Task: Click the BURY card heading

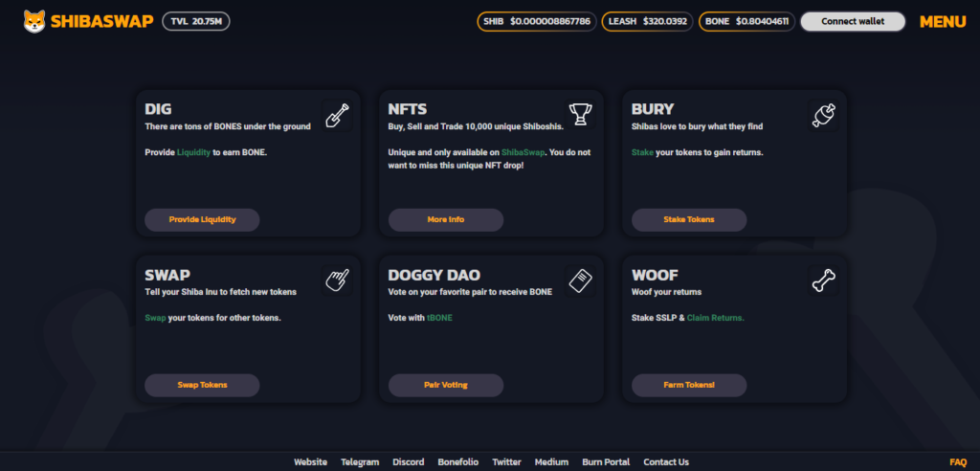Action: coord(653,109)
